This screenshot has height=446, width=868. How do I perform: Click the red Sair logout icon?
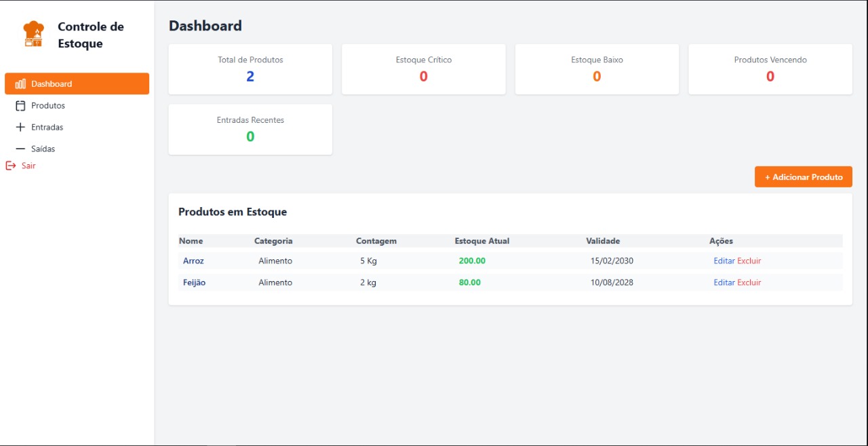pyautogui.click(x=10, y=166)
